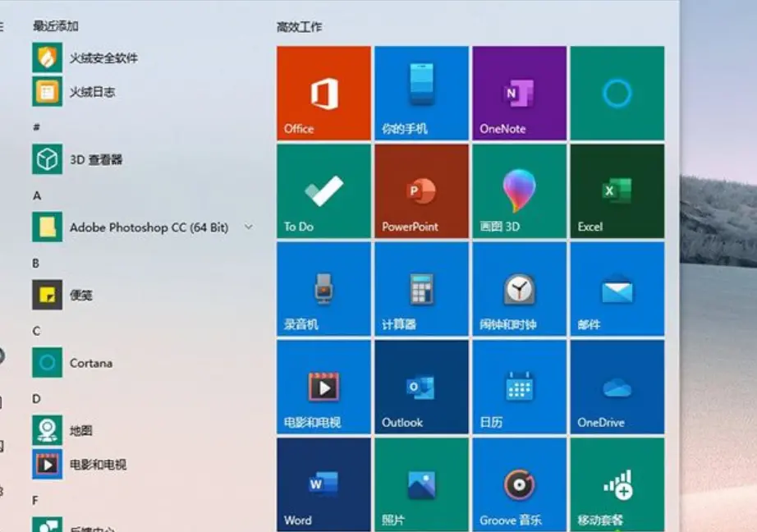This screenshot has height=532, width=757.
Task: Launch the Groove 音乐 tile
Action: click(x=520, y=484)
